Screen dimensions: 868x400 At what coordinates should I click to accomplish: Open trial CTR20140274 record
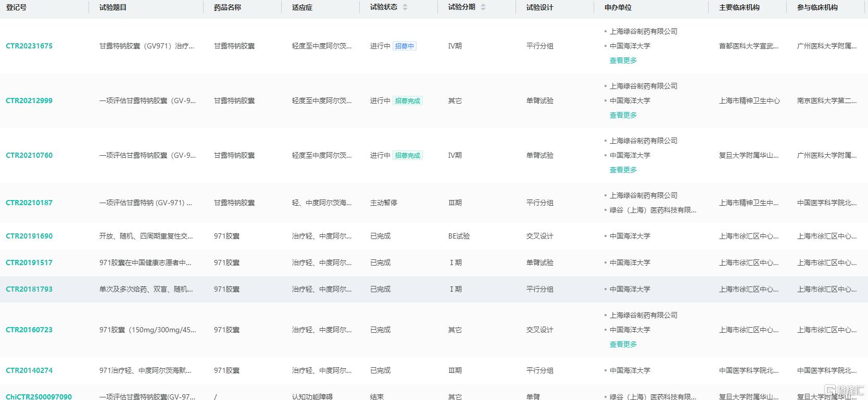coord(29,370)
